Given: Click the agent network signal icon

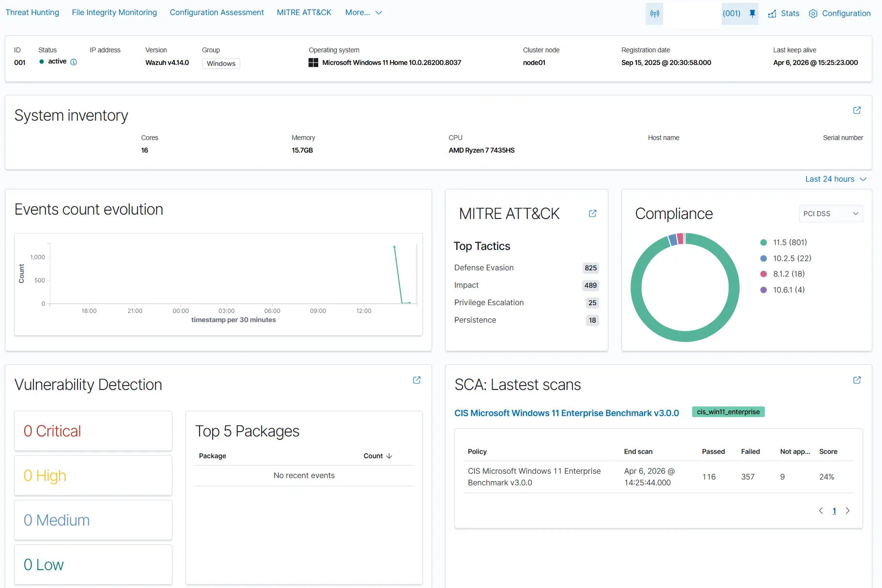Looking at the screenshot, I should pyautogui.click(x=654, y=14).
